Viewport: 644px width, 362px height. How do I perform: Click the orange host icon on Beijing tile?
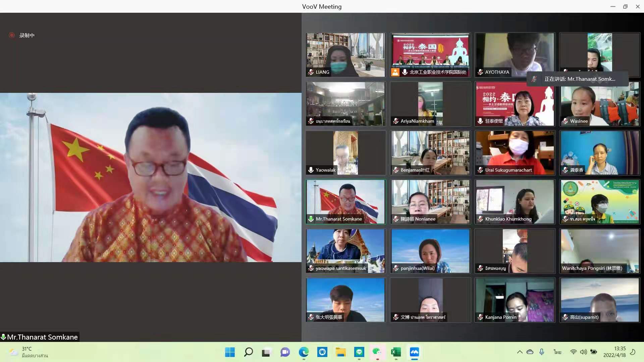point(395,72)
